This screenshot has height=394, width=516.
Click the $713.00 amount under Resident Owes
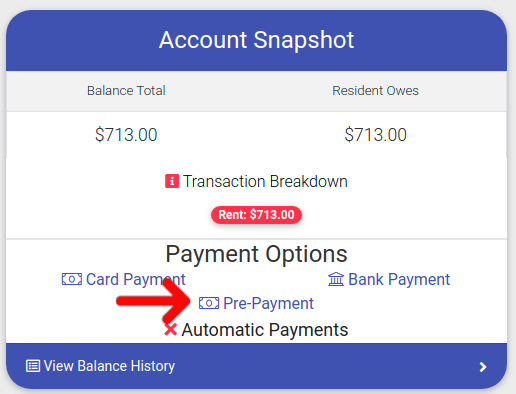[x=375, y=135]
